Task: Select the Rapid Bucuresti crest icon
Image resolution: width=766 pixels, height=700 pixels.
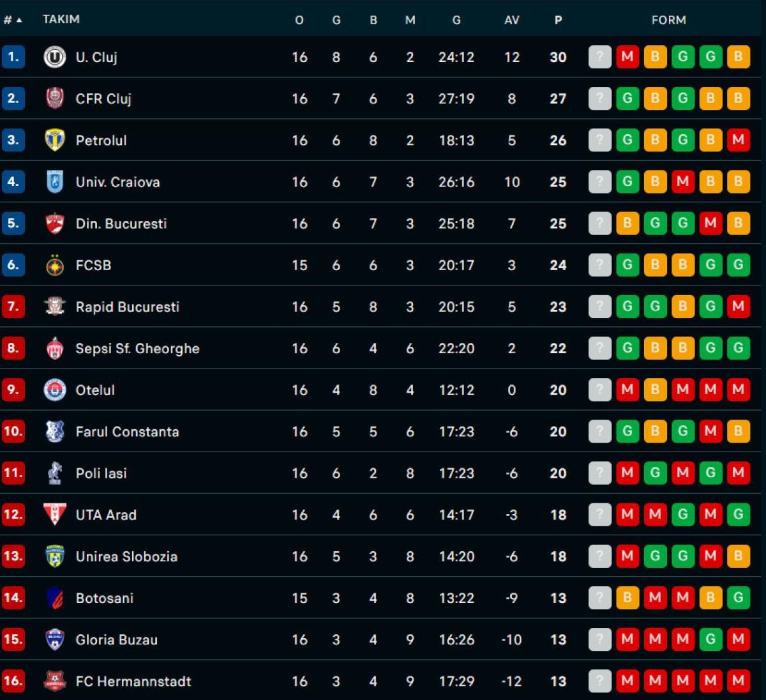Action: [x=55, y=307]
